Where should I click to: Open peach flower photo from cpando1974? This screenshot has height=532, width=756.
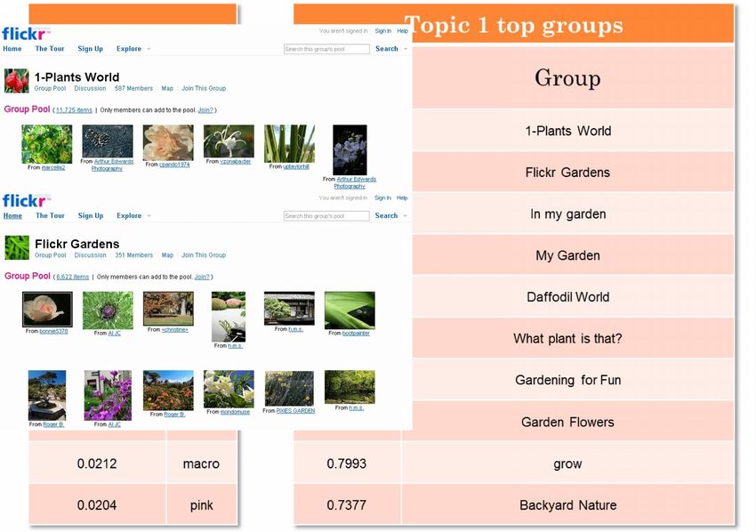point(168,142)
